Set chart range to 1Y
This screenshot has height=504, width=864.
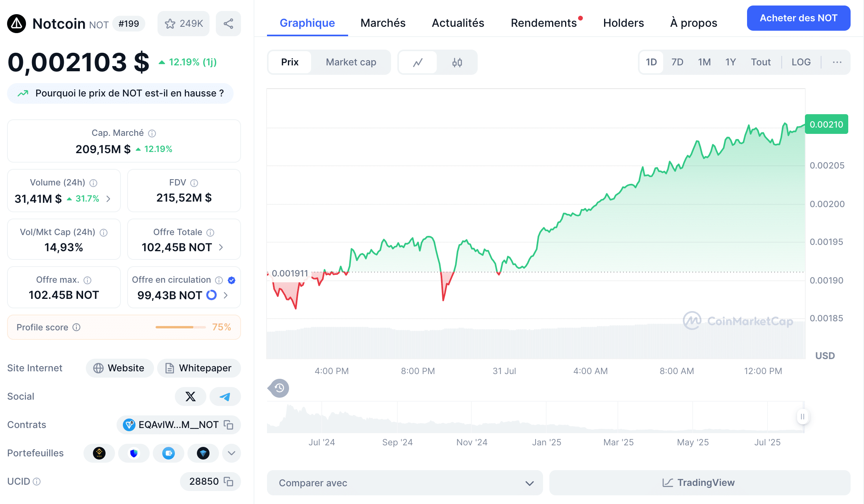pos(731,62)
